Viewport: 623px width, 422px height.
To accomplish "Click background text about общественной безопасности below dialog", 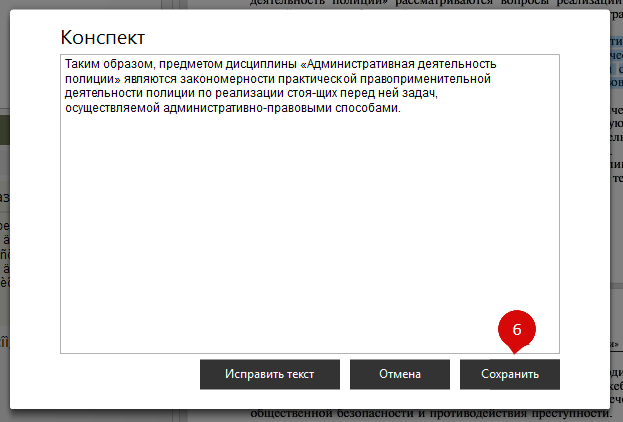I will point(430,413).
